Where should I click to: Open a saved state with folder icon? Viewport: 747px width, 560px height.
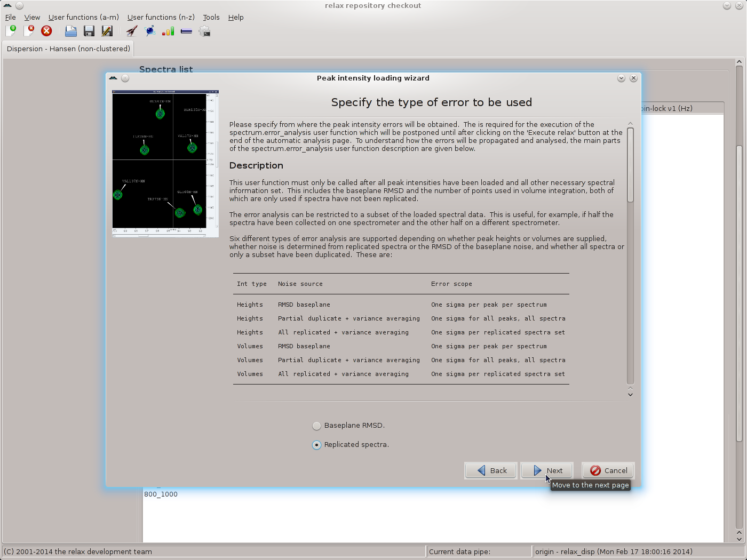70,31
